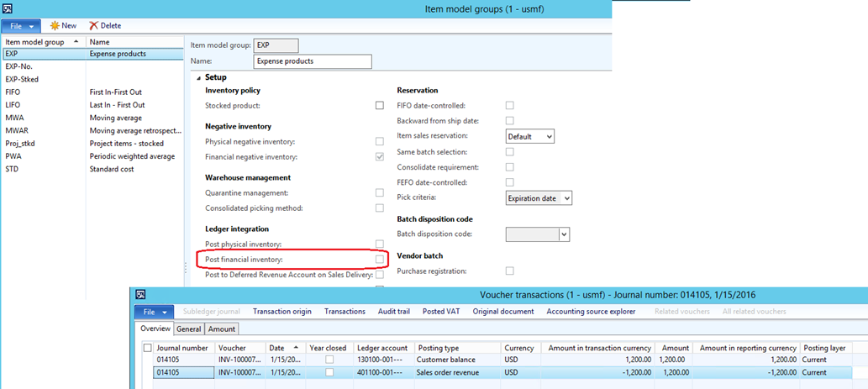Viewport: 868px width, 389px height.
Task: Click the New record star icon
Action: [55, 26]
